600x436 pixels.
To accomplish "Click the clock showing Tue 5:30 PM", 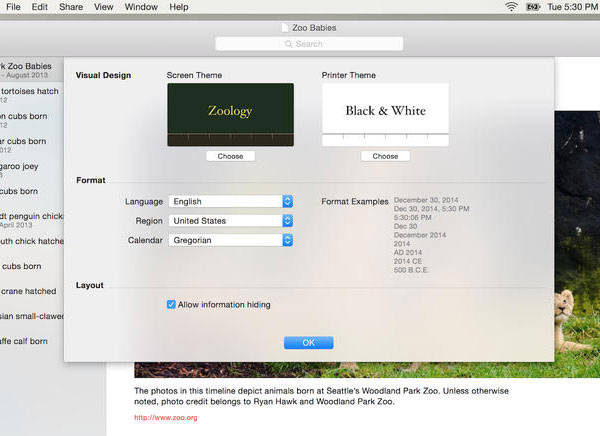I will click(x=572, y=7).
